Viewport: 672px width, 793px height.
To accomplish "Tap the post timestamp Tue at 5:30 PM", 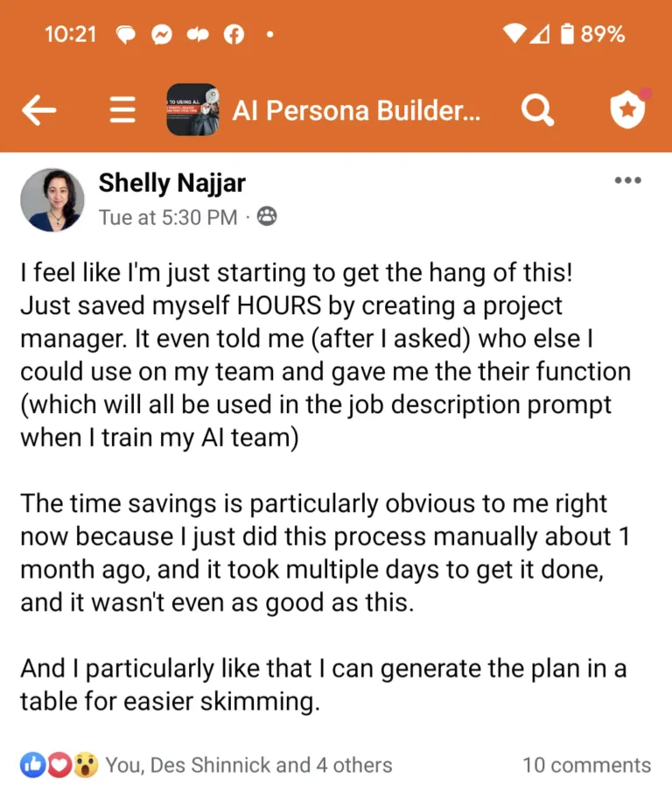I will [x=168, y=217].
